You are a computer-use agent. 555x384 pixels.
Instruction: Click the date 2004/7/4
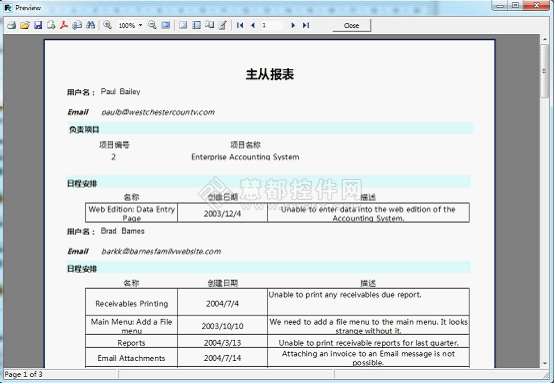(x=222, y=304)
